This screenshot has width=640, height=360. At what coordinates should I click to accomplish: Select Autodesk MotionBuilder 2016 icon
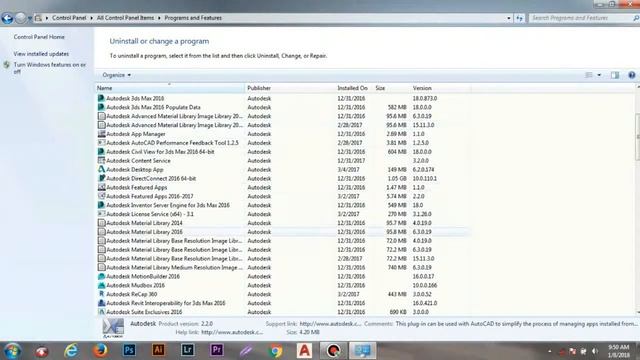[x=101, y=276]
